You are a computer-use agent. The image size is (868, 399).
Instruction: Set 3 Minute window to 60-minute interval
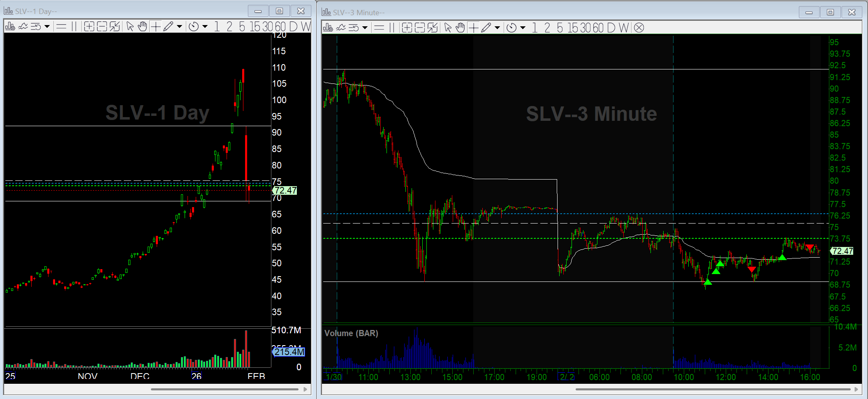click(x=598, y=28)
